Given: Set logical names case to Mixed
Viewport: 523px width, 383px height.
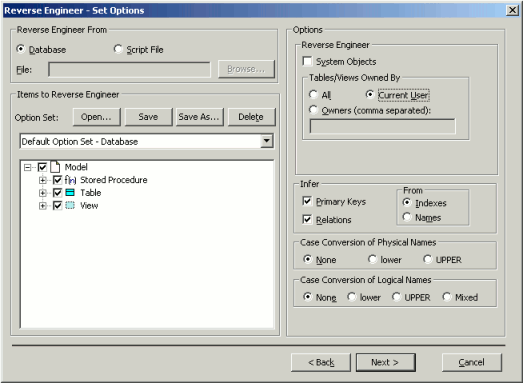Looking at the screenshot, I should [447, 297].
